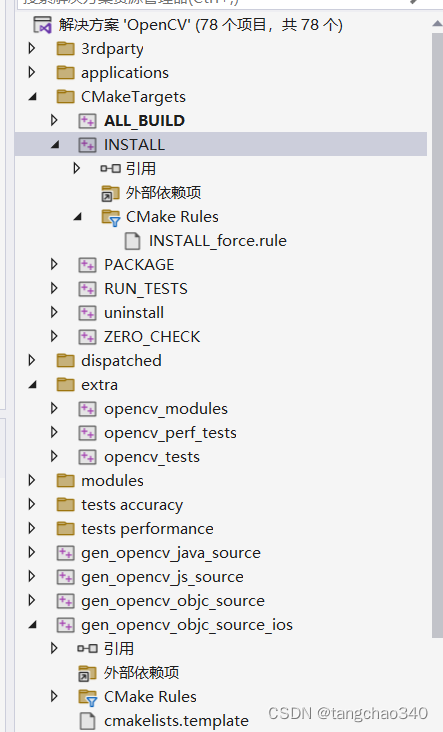Expand the dispatched folder

tap(32, 360)
